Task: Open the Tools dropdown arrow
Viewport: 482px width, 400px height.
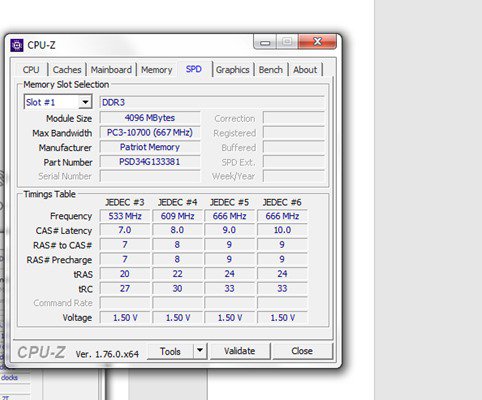Action: coord(200,351)
